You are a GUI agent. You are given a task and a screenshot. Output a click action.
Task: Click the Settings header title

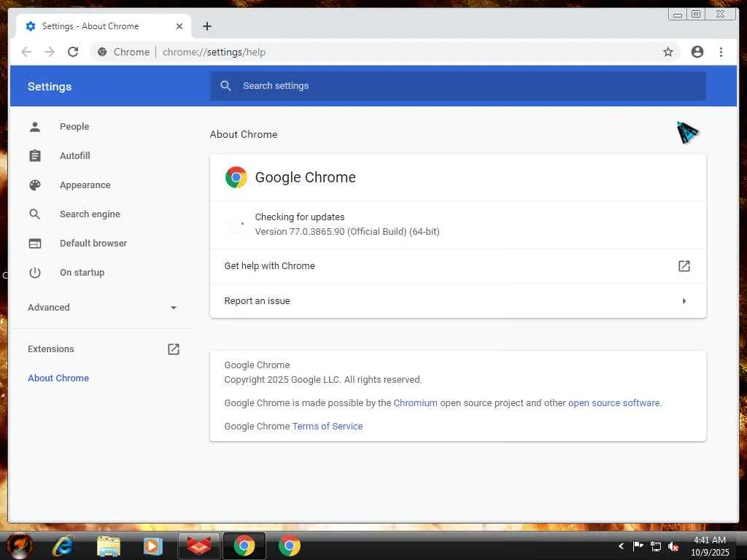(x=50, y=87)
